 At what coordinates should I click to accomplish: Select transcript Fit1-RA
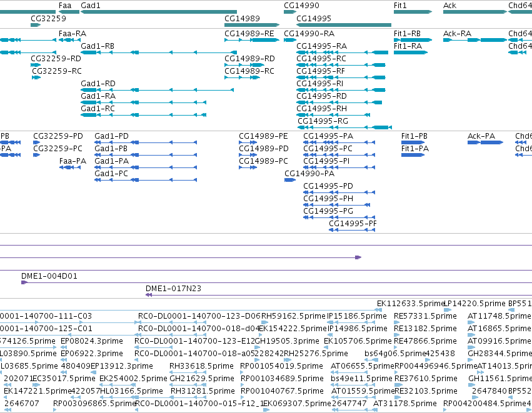(408, 46)
